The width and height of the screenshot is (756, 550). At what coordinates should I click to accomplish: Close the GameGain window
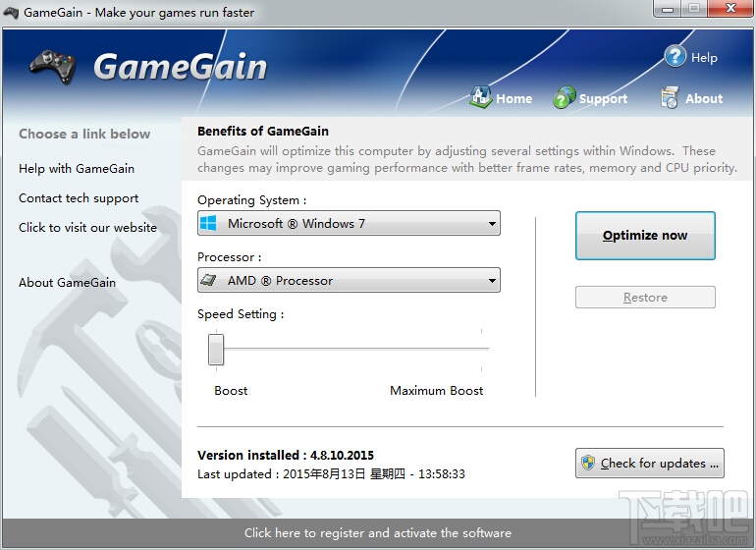click(730, 8)
